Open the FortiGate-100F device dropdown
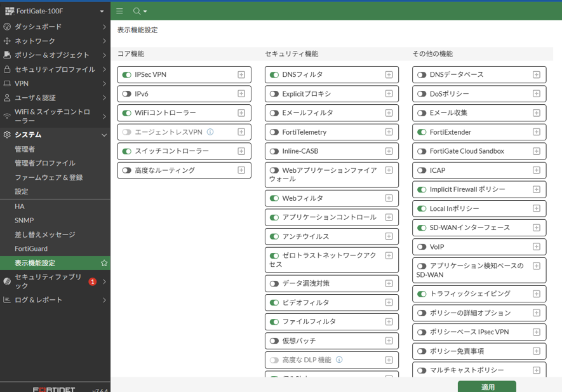This screenshot has width=562, height=392. pos(102,11)
